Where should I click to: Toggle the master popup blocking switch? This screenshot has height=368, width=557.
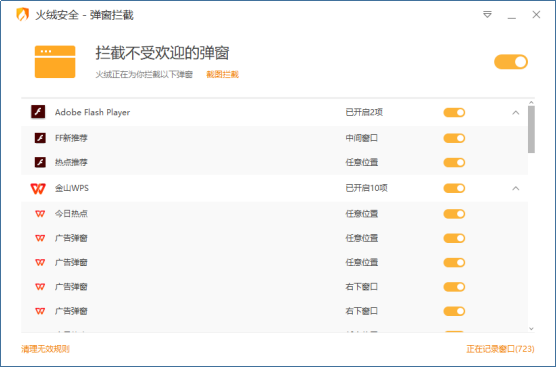511,62
